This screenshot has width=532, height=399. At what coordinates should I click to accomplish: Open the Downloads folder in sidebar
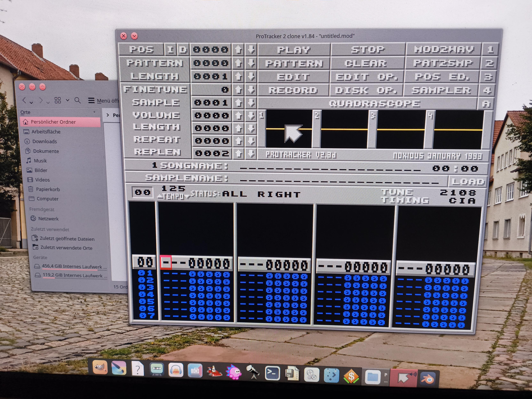(44, 141)
